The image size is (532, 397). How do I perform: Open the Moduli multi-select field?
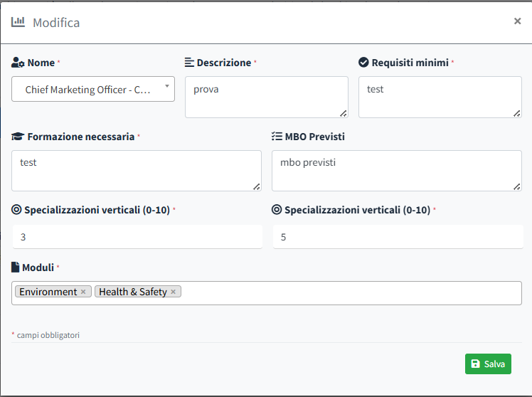[x=349, y=292]
